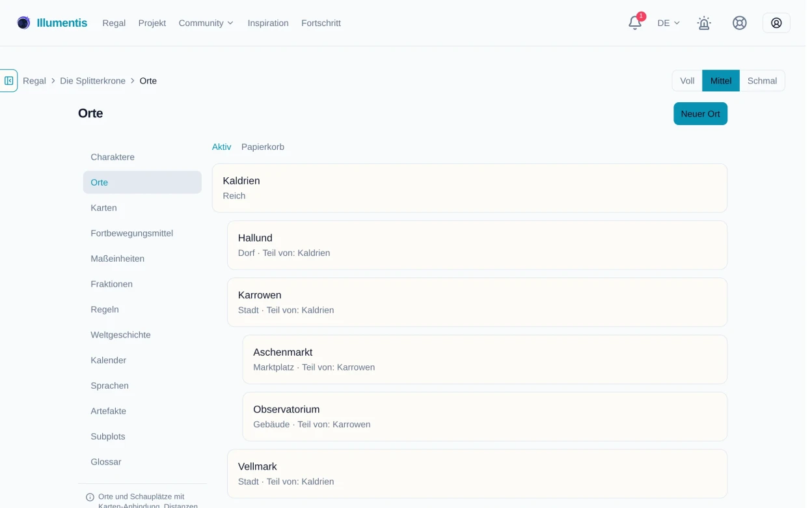The image size is (812, 508).
Task: Expand the Community dropdown menu
Action: click(208, 23)
